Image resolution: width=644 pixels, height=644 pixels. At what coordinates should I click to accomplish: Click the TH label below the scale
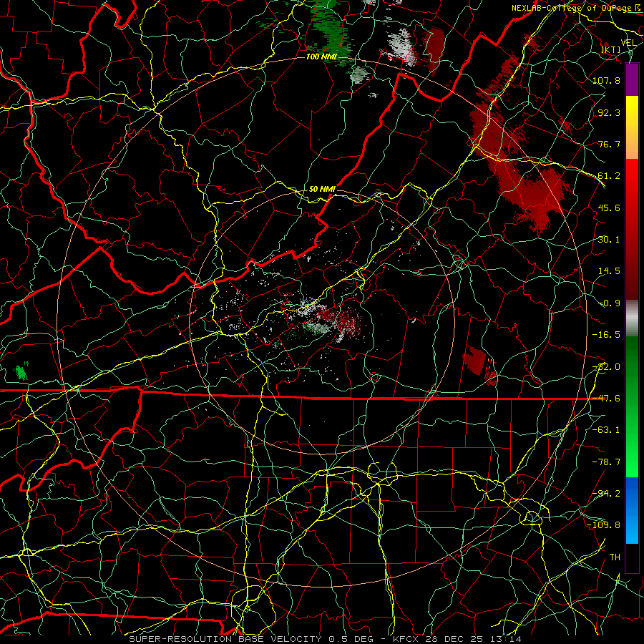click(x=615, y=557)
